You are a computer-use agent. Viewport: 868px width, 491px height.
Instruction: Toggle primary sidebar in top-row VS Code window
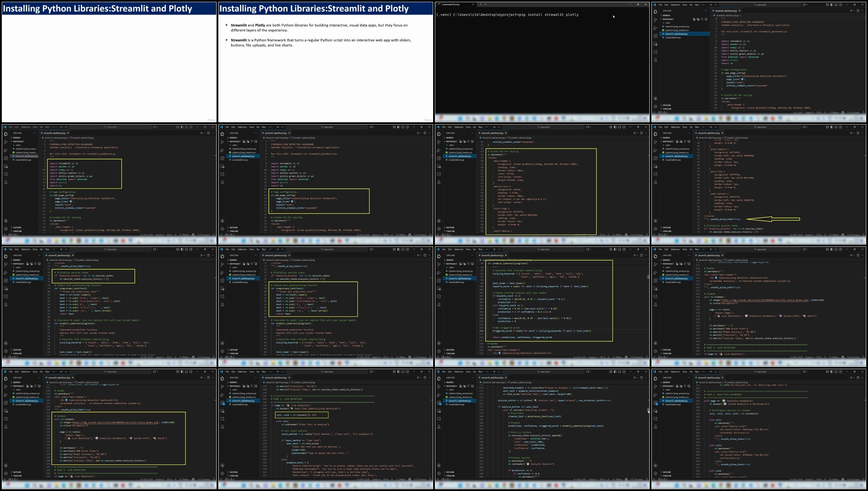point(831,5)
